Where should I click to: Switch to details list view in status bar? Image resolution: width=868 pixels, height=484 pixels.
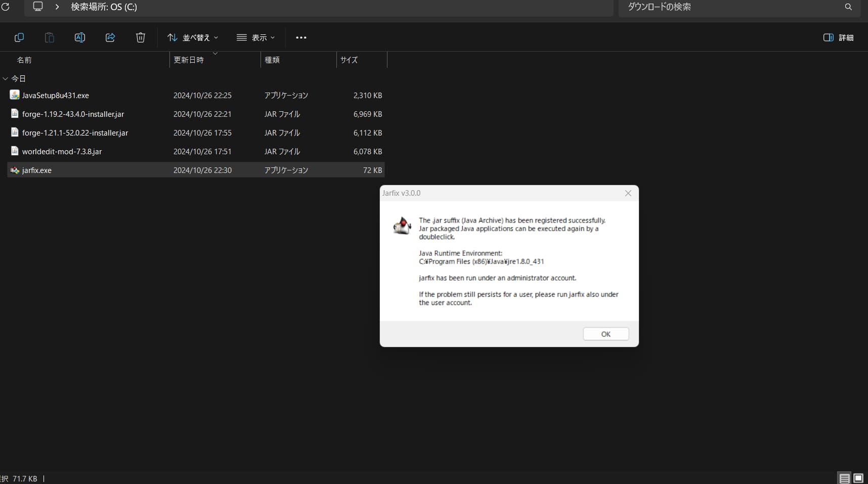coord(844,478)
